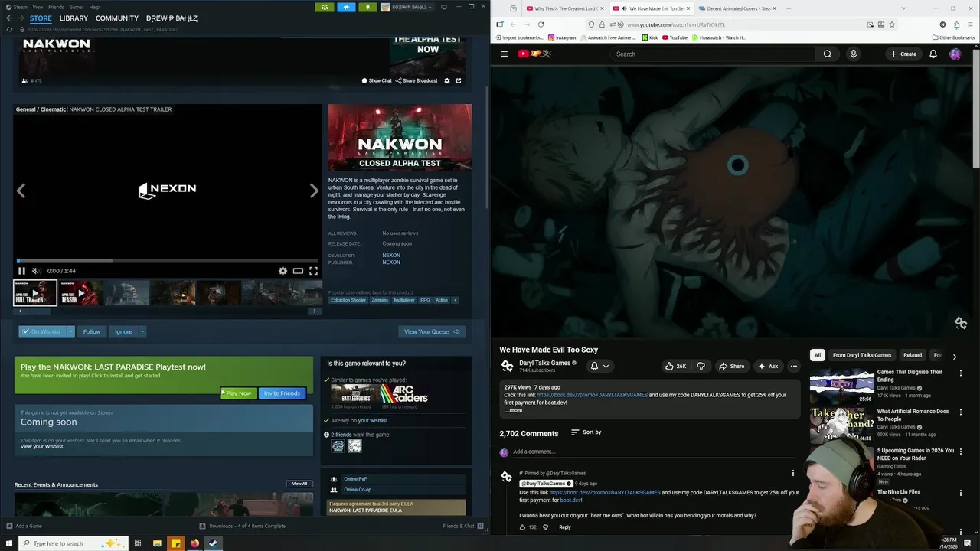Open Steam notifications bell
The height and width of the screenshot is (551, 980).
tap(367, 7)
